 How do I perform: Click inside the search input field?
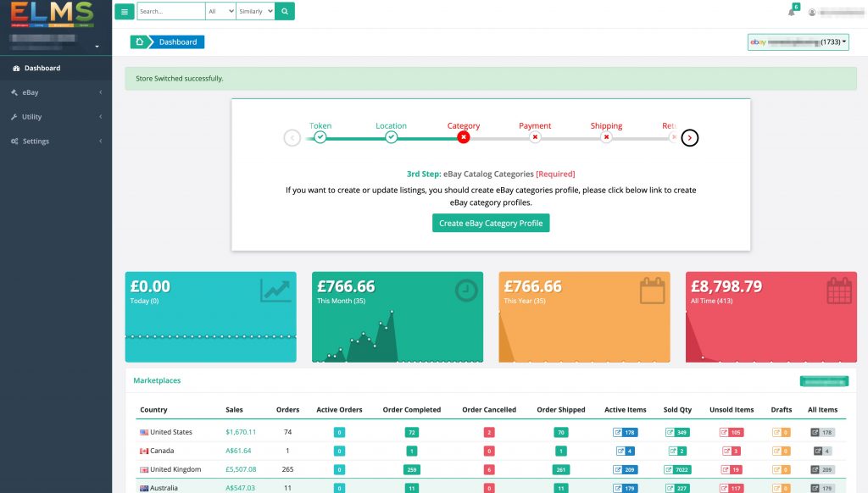(x=170, y=12)
